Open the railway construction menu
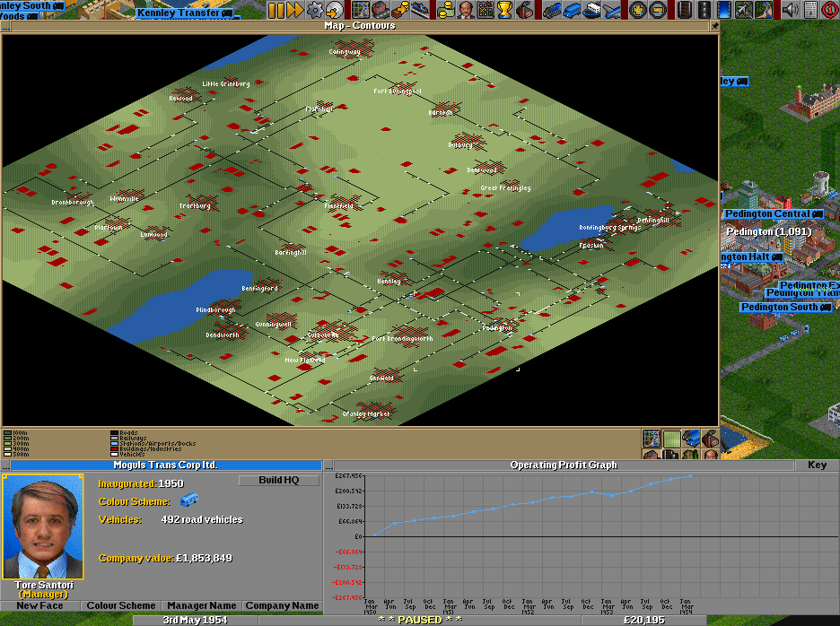 click(684, 10)
